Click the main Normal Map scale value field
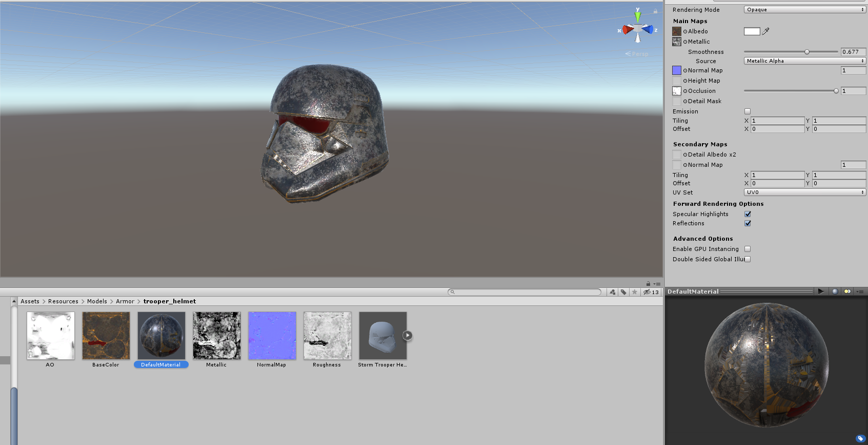Image resolution: width=868 pixels, height=445 pixels. pos(853,70)
